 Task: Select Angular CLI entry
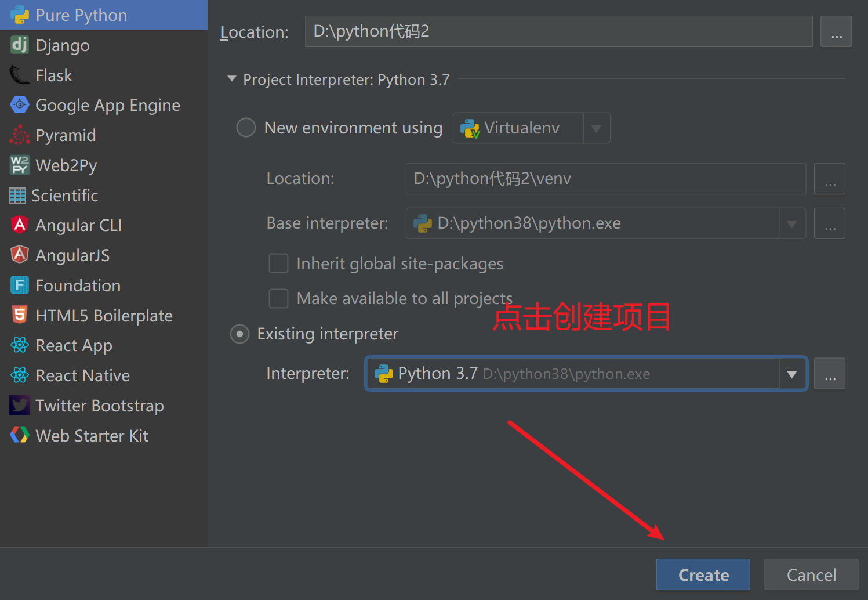tap(104, 225)
